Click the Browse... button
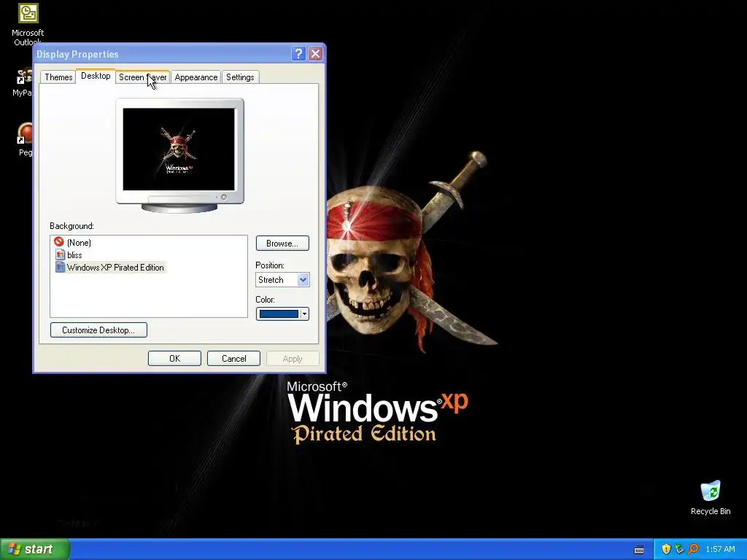The width and height of the screenshot is (747, 560). [x=282, y=244]
